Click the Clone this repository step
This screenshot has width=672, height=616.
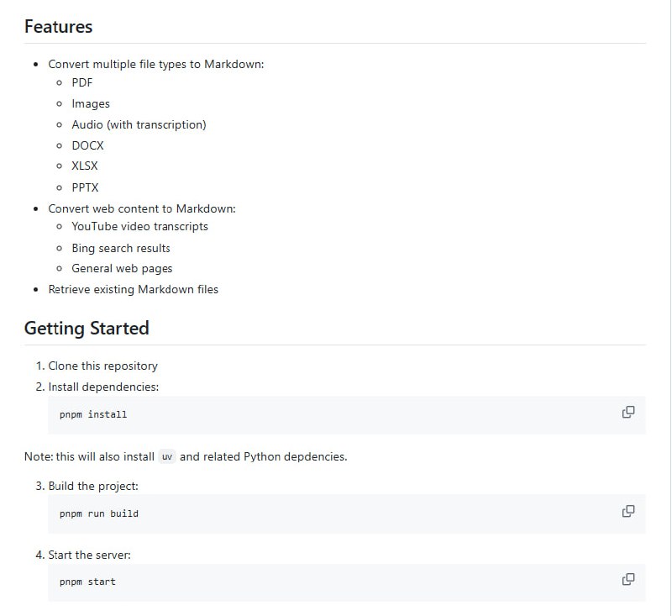pos(102,366)
